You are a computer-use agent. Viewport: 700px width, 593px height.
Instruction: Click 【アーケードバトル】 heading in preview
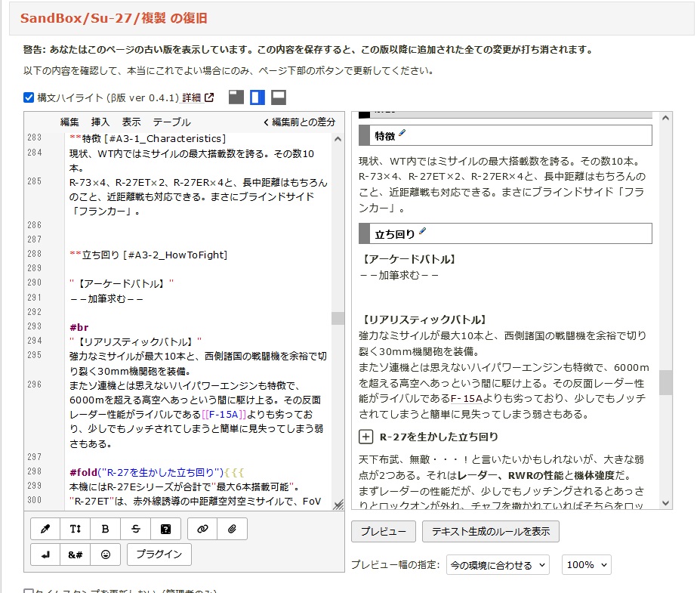[407, 259]
